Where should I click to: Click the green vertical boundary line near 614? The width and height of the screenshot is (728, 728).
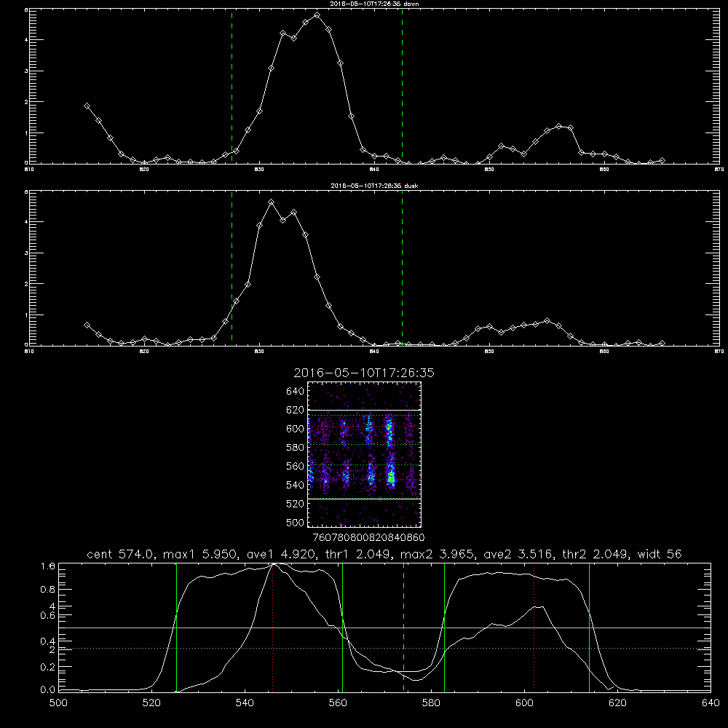click(x=589, y=628)
